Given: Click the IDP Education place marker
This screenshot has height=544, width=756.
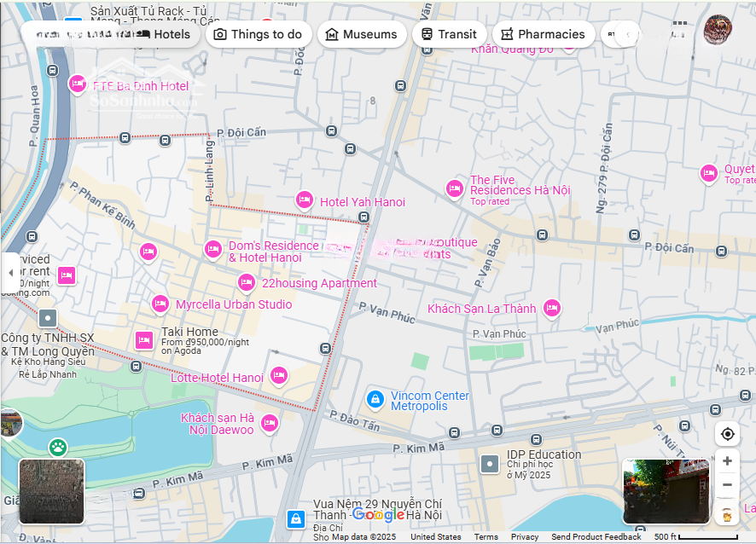Looking at the screenshot, I should [x=490, y=464].
